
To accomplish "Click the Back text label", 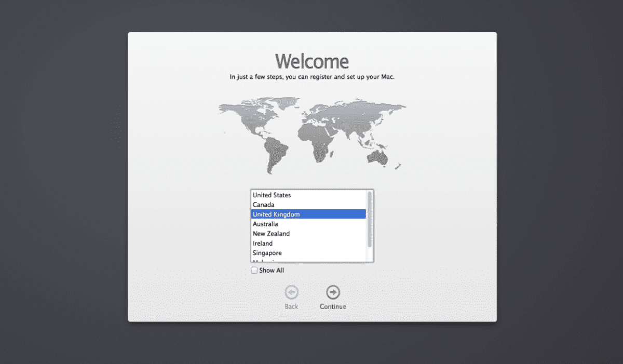I will click(x=291, y=306).
